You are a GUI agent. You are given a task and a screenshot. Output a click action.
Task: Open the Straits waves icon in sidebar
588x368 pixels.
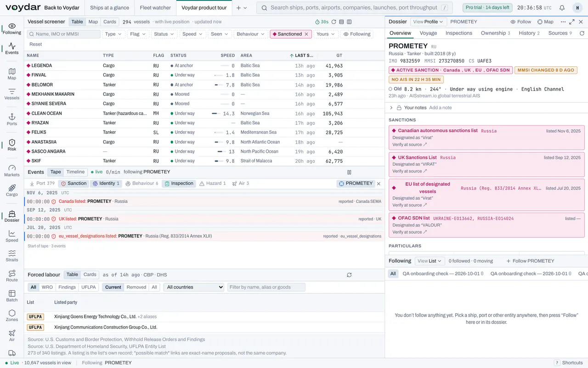12,256
